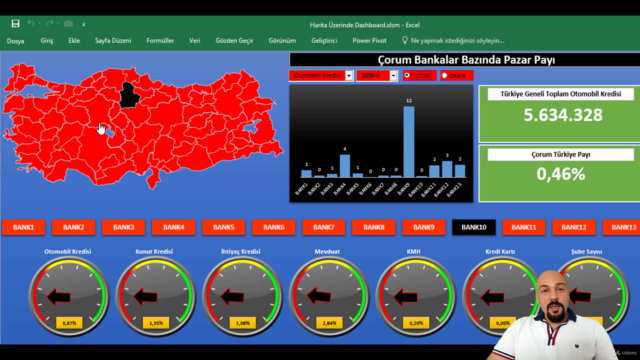The image size is (640, 360).
Task: Click the BANK6 button
Action: point(273,227)
